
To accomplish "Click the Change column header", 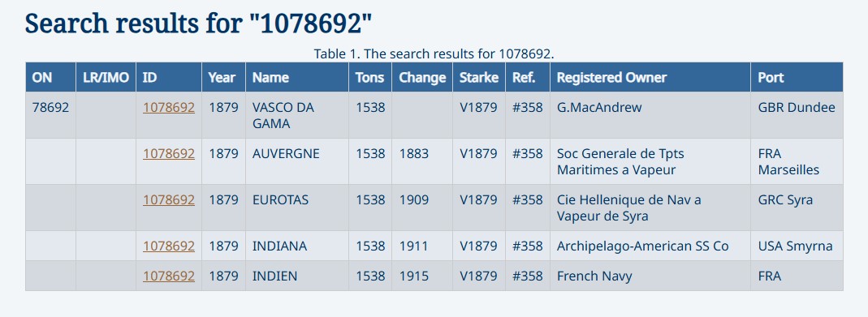I will [x=422, y=77].
